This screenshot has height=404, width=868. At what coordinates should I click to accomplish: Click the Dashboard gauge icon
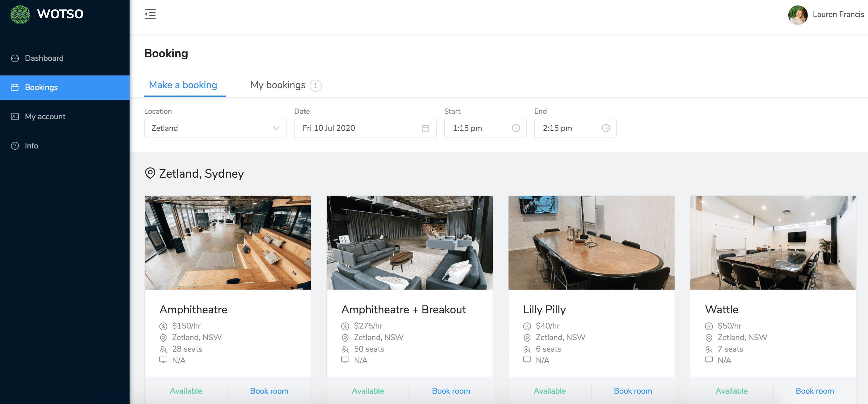pyautogui.click(x=15, y=58)
